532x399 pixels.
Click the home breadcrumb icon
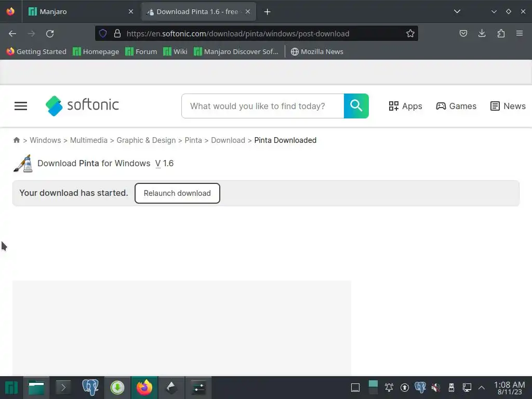[x=16, y=140]
